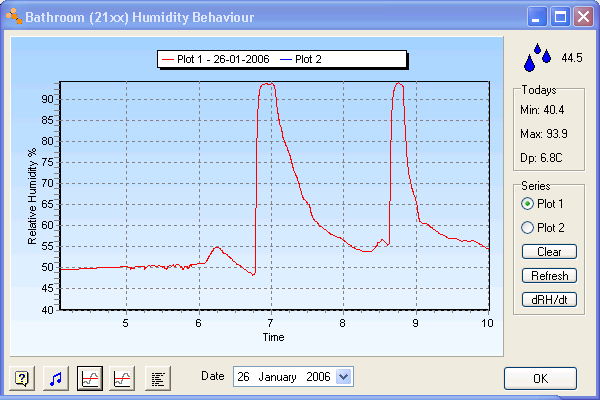
Task: Click the day '26' in date field
Action: click(243, 376)
